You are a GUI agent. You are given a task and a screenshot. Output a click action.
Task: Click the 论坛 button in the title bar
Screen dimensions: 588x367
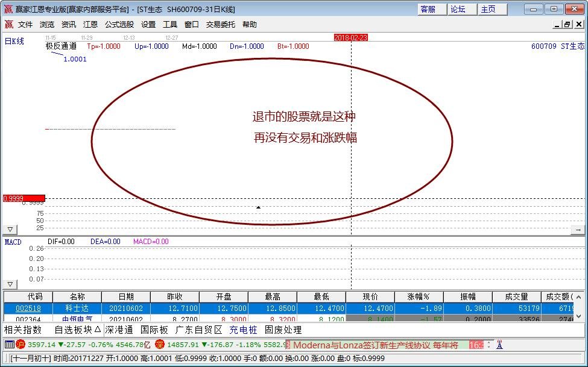[462, 10]
